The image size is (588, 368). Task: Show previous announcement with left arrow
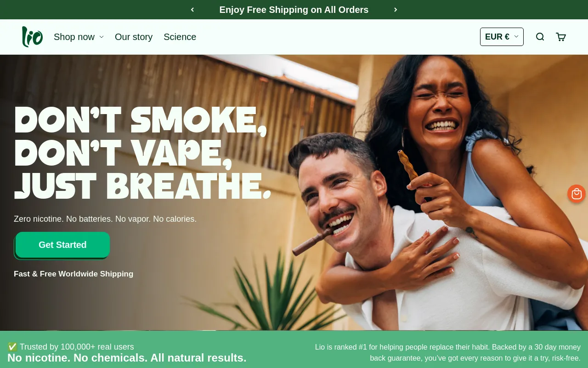click(x=192, y=10)
